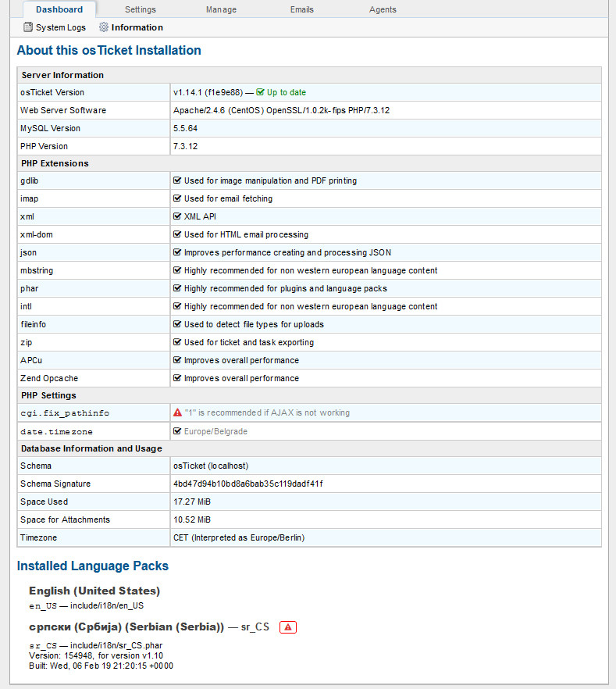Click check icon next to Europe/Belgrade
The image size is (616, 689).
click(x=177, y=431)
